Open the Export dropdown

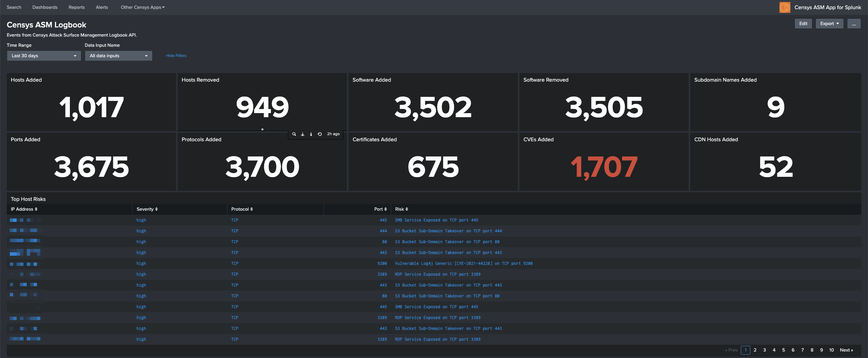tap(829, 24)
